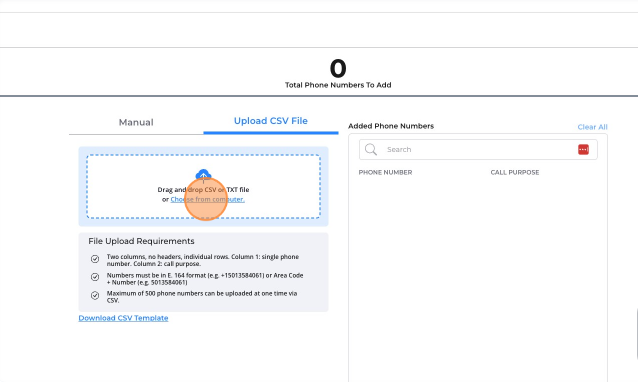Click the large 0 phone number count
The image size is (638, 389).
338,68
